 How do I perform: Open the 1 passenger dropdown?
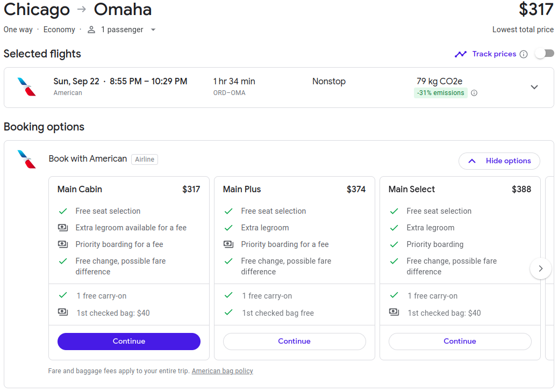[153, 30]
